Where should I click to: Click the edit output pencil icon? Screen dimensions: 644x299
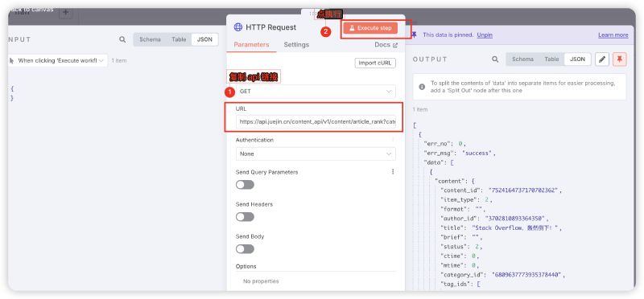pos(601,59)
